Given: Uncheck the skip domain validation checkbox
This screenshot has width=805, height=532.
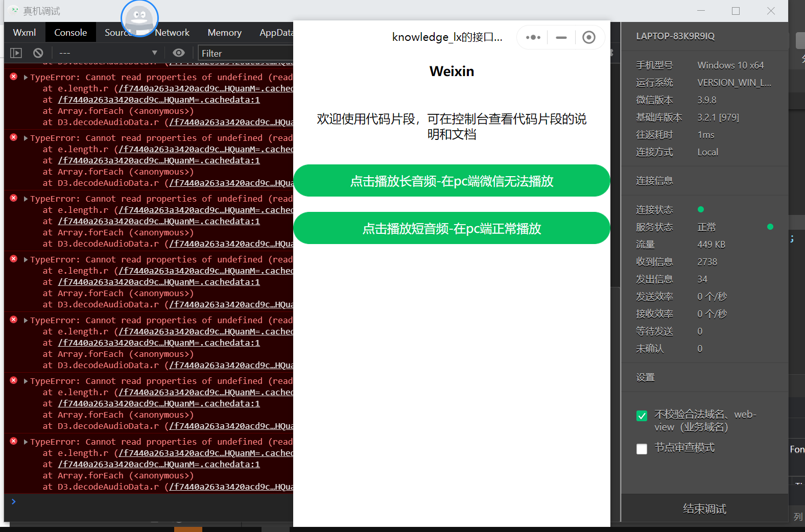Looking at the screenshot, I should coord(642,416).
